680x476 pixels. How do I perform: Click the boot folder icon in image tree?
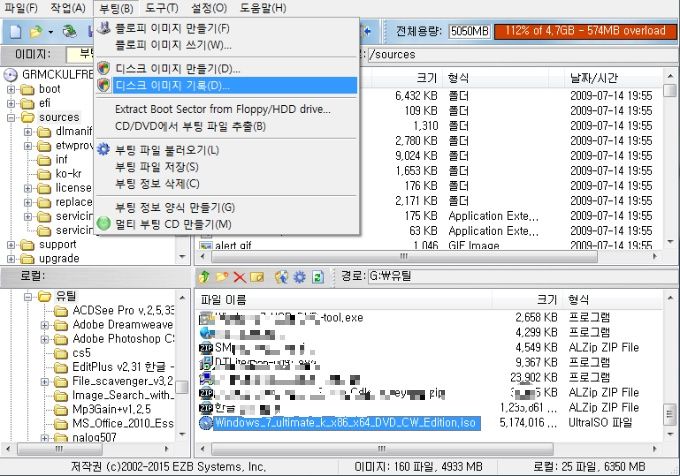27,90
